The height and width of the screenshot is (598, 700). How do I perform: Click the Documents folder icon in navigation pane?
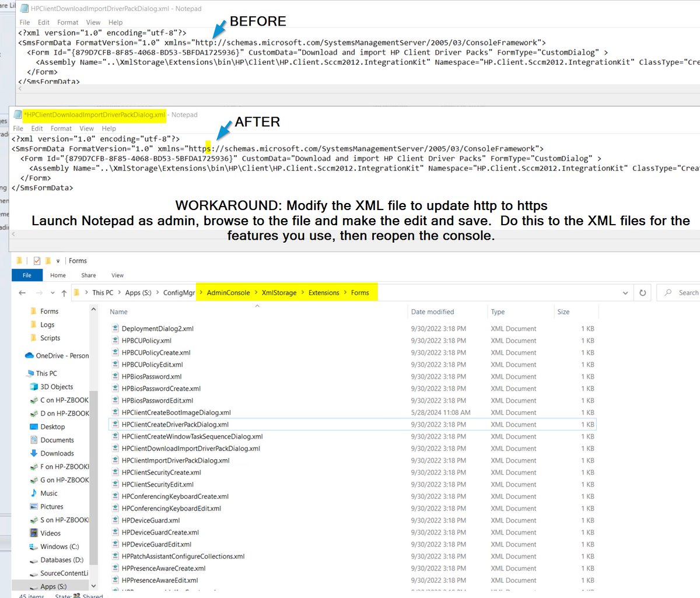coord(34,440)
